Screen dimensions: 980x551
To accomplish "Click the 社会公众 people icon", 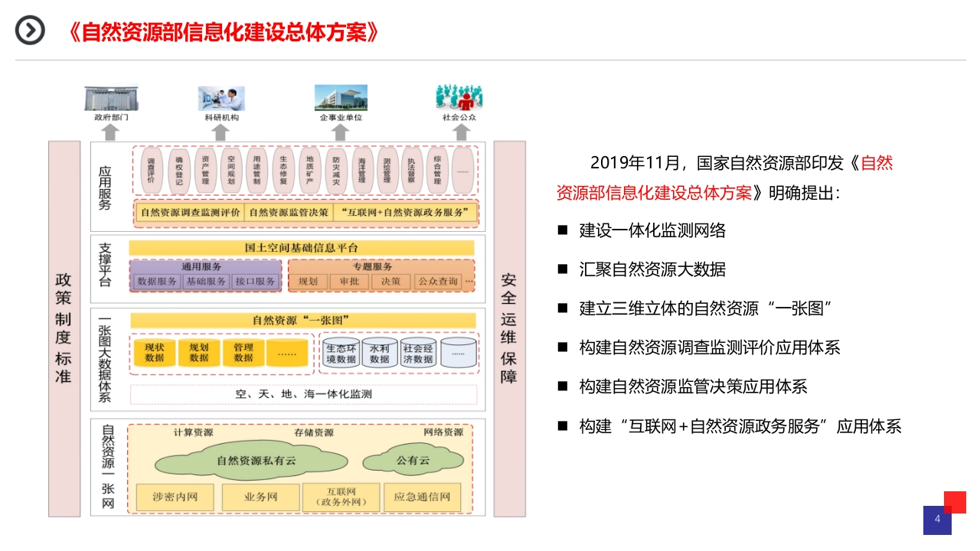I will coord(459,97).
